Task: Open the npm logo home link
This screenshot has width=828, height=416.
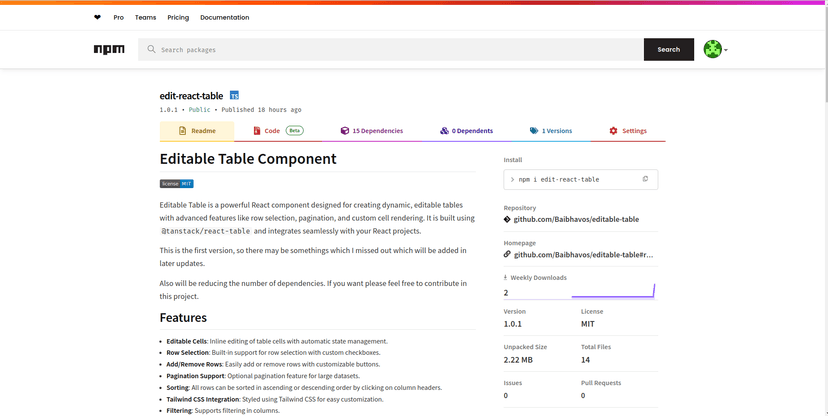Action: pyautogui.click(x=109, y=50)
